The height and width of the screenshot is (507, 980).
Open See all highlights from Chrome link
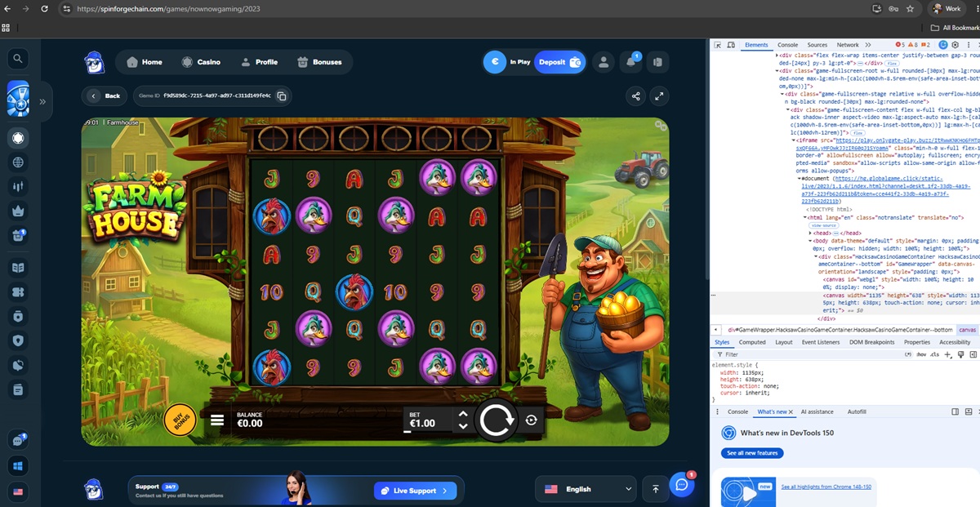pyautogui.click(x=826, y=487)
